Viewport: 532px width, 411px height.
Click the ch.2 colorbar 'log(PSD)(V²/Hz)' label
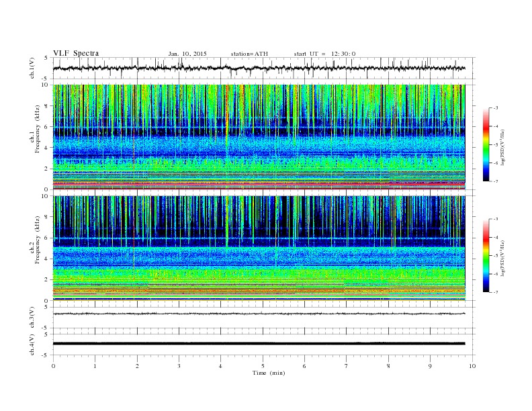pyautogui.click(x=503, y=257)
